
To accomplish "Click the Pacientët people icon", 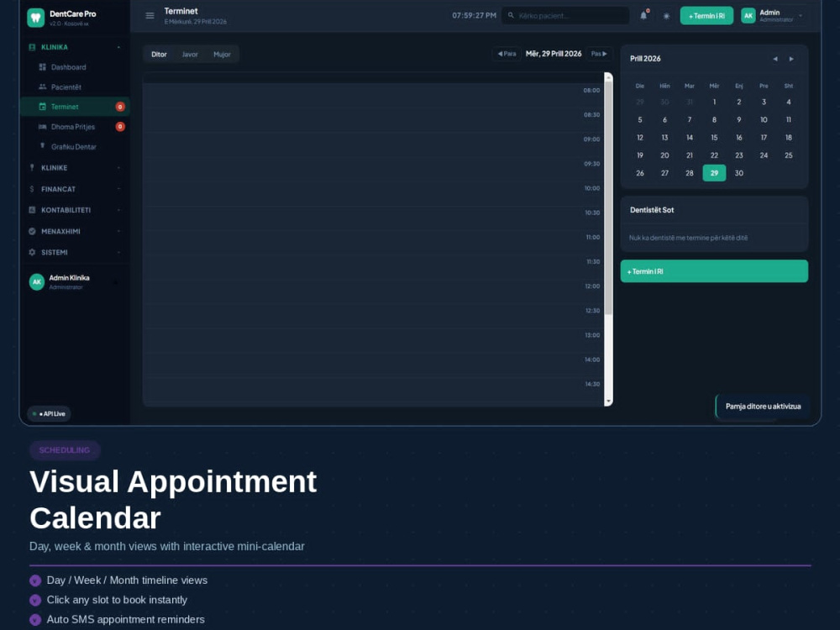I will [x=42, y=87].
